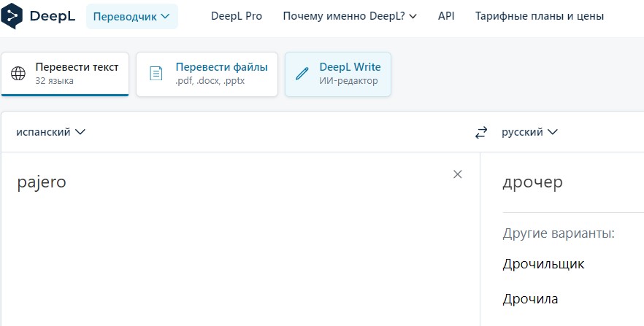Swap languages with the arrows icon
The height and width of the screenshot is (326, 644).
click(x=481, y=133)
